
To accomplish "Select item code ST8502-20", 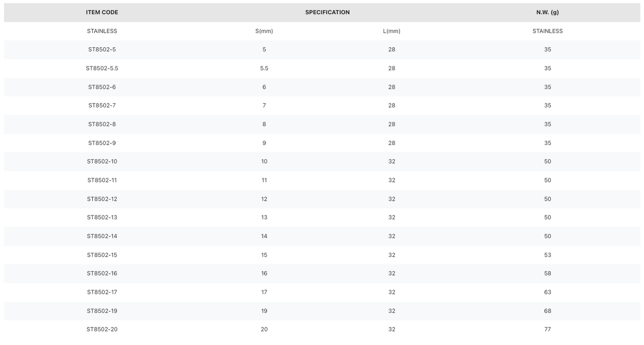I will click(x=102, y=329).
